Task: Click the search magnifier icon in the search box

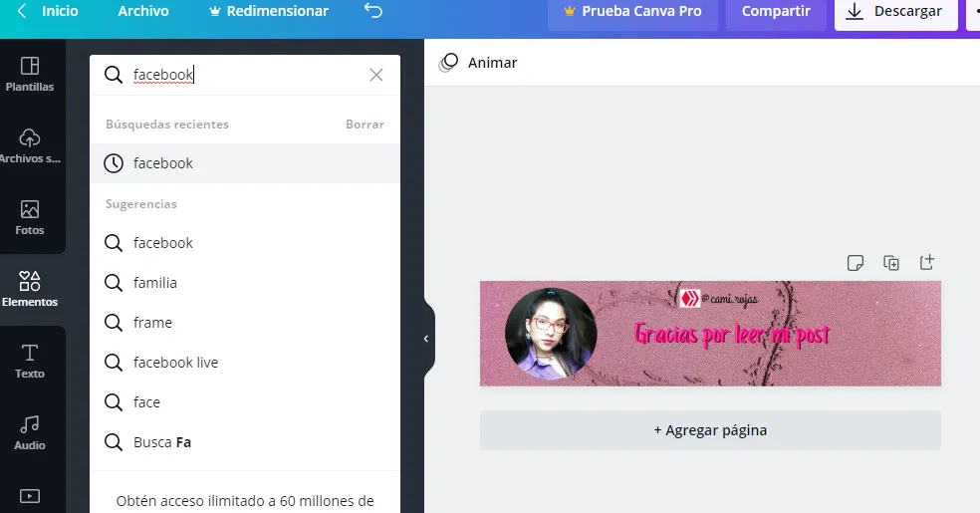Action: click(x=114, y=75)
